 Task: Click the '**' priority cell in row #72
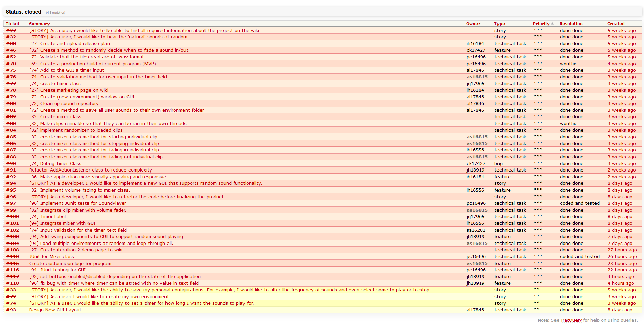[x=536, y=296]
